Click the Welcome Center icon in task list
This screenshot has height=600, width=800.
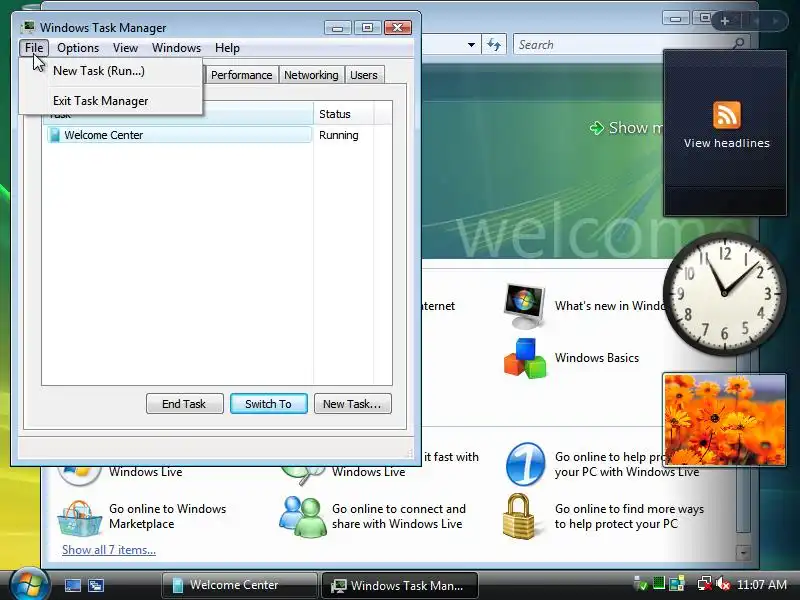(x=54, y=135)
